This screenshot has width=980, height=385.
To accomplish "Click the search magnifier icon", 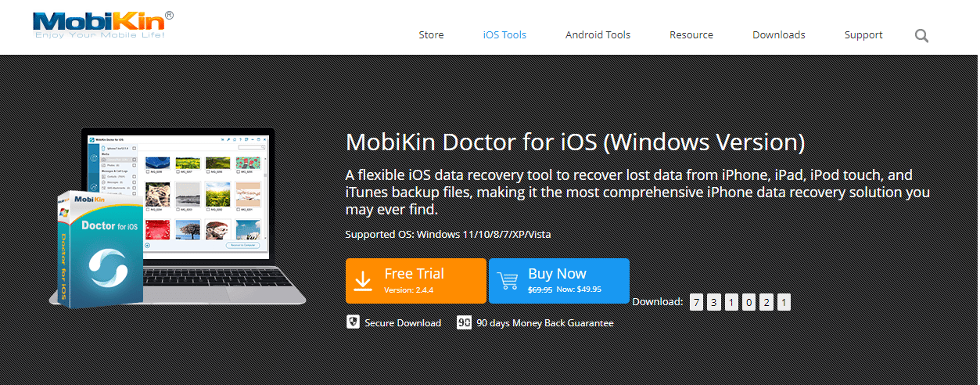I will pyautogui.click(x=921, y=35).
